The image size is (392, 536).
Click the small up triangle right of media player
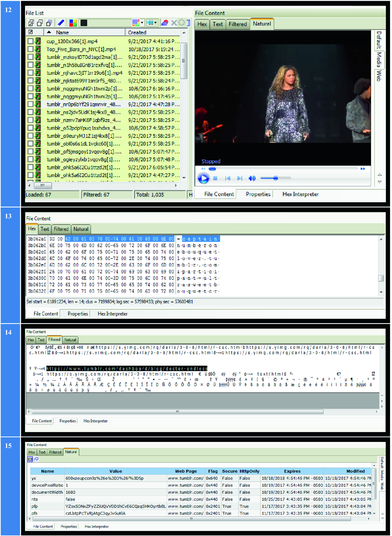tap(380, 175)
